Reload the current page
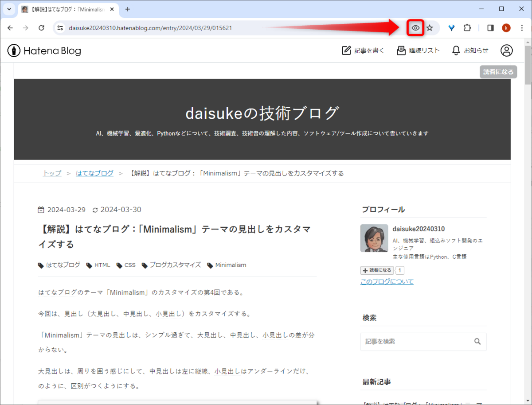The image size is (532, 405). [41, 28]
